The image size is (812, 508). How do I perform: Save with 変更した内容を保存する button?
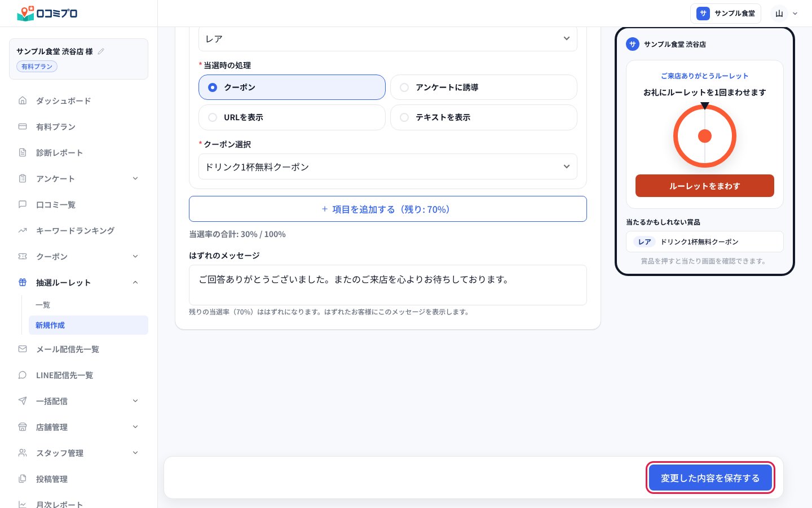point(710,478)
